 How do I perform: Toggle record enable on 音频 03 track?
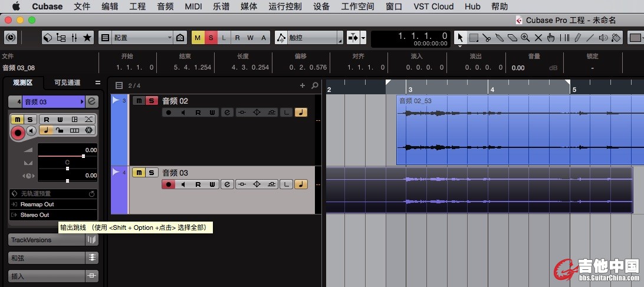(x=169, y=184)
